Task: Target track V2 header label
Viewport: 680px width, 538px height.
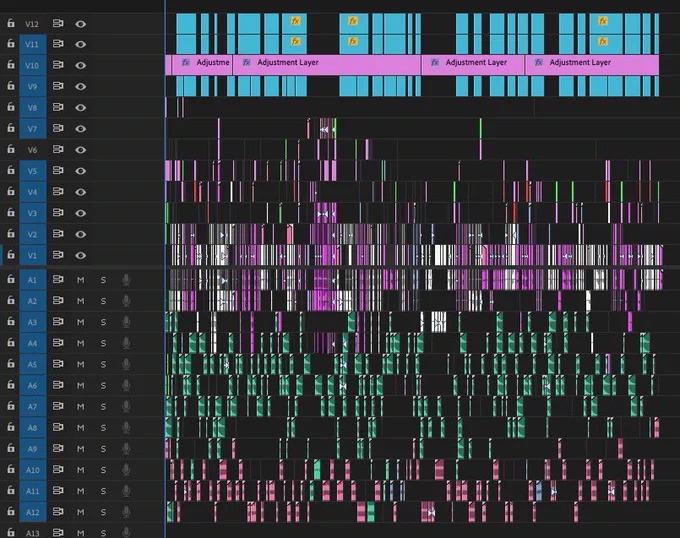Action: click(33, 235)
